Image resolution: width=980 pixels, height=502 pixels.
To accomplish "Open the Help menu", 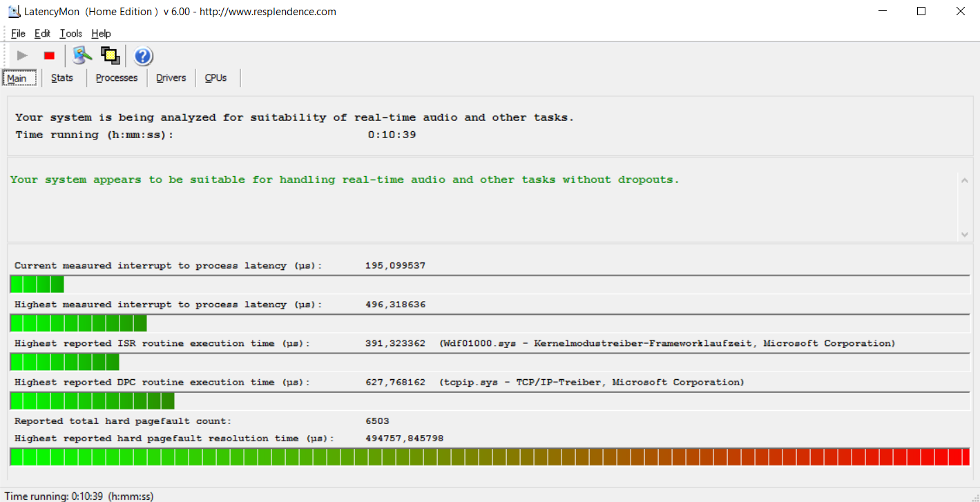I will (101, 33).
